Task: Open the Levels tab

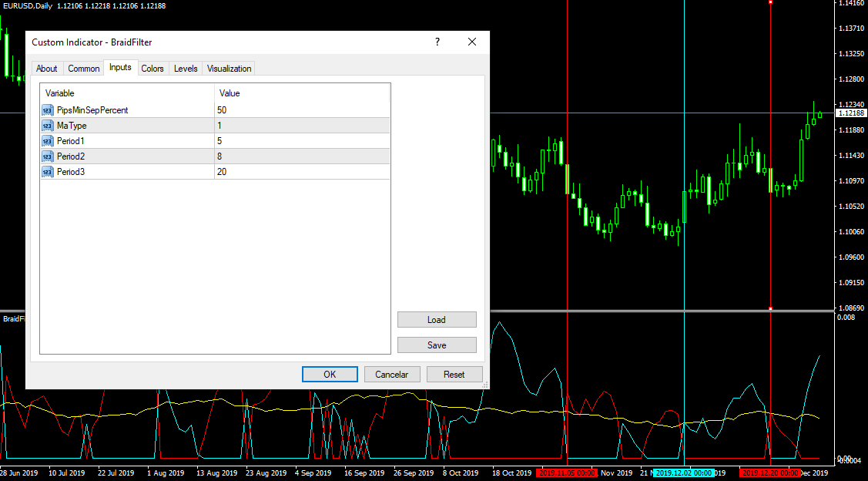Action: pos(186,69)
